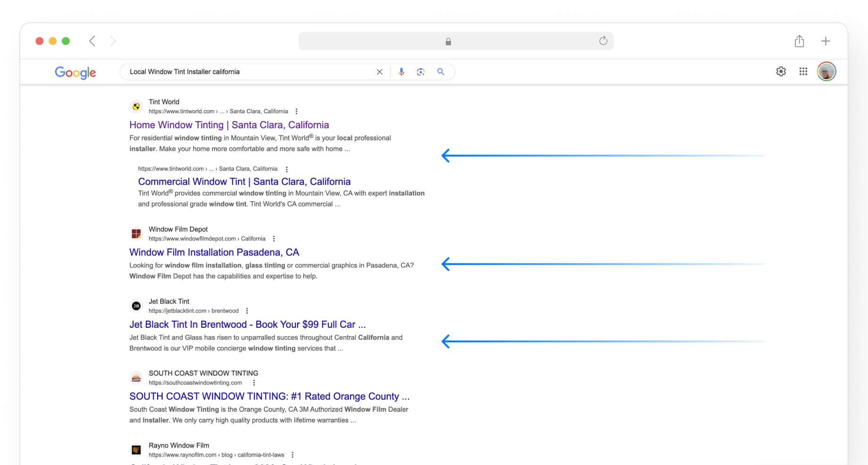The width and height of the screenshot is (868, 465).
Task: Open the browser share icon
Action: tap(799, 41)
